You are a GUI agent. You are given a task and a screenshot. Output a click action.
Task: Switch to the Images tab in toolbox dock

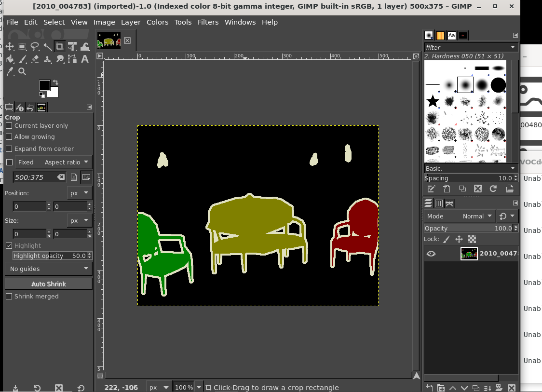pyautogui.click(x=41, y=108)
